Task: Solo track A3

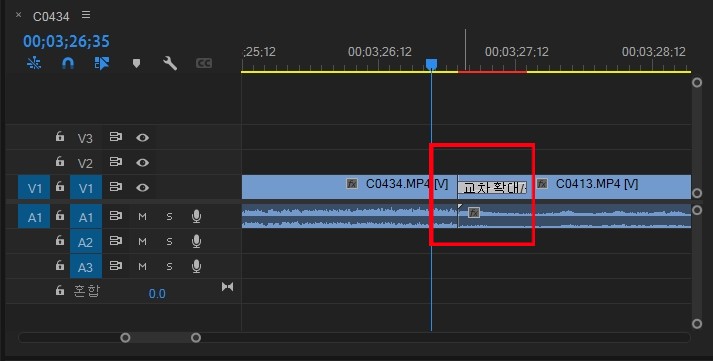Action: pos(169,266)
